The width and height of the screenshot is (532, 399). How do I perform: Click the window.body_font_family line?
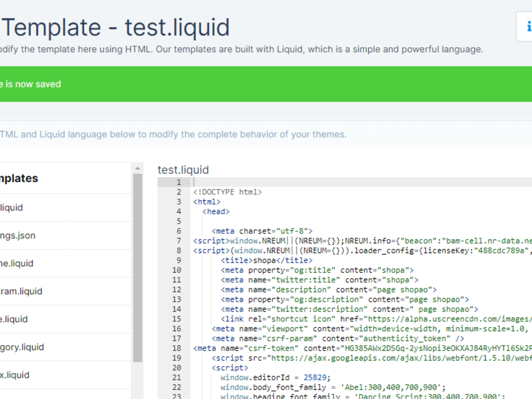333,387
